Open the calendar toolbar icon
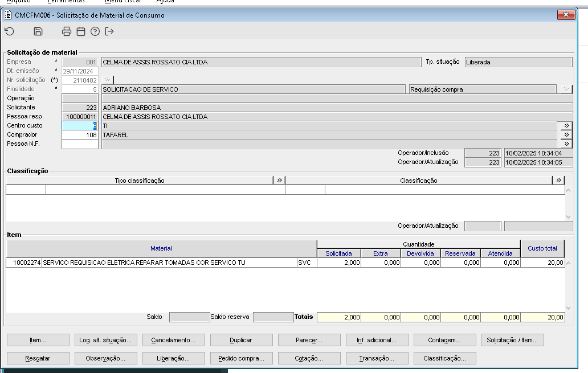Screen dimensions: 588x373 [81, 31]
